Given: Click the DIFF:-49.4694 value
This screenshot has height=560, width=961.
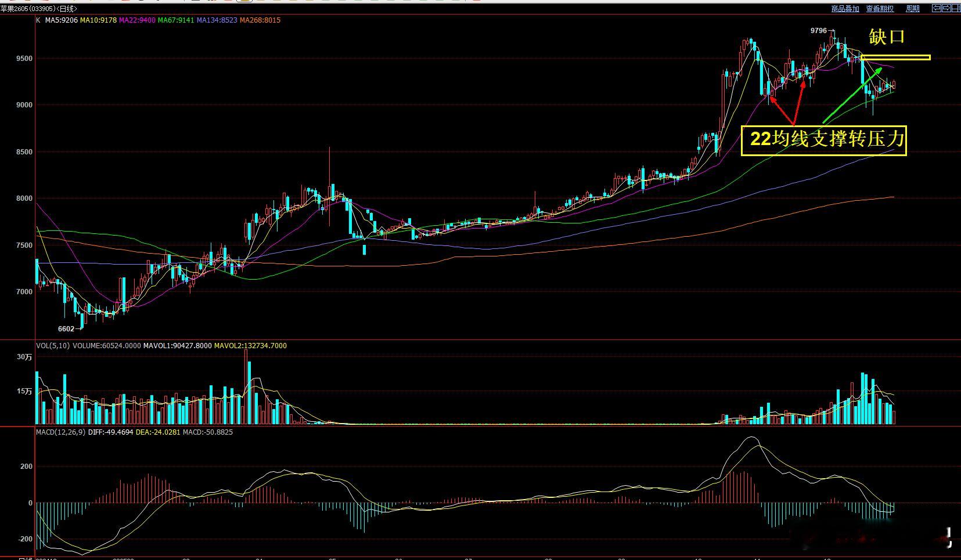Looking at the screenshot, I should pos(111,432).
